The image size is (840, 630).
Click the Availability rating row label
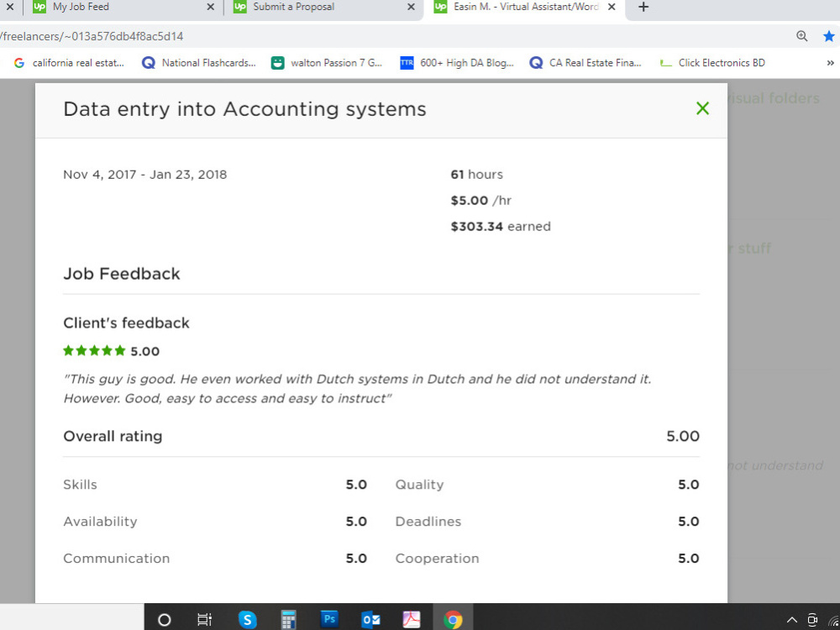point(100,522)
